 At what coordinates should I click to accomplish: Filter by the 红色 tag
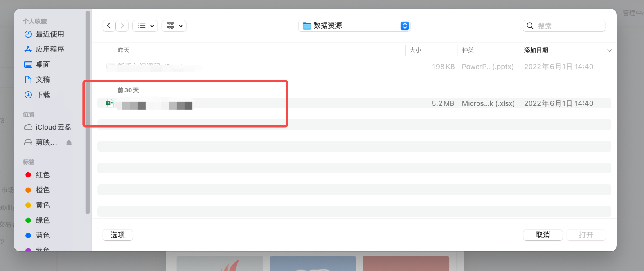click(43, 175)
